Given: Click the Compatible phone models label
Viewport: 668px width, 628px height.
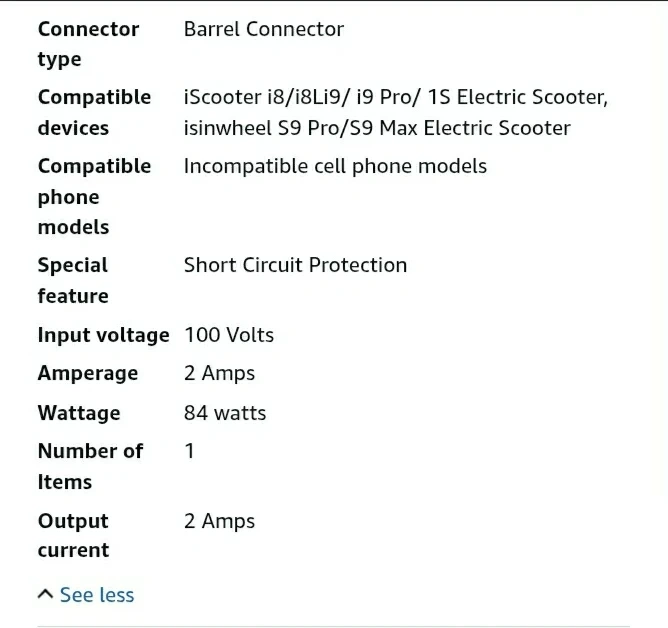Looking at the screenshot, I should (x=94, y=196).
